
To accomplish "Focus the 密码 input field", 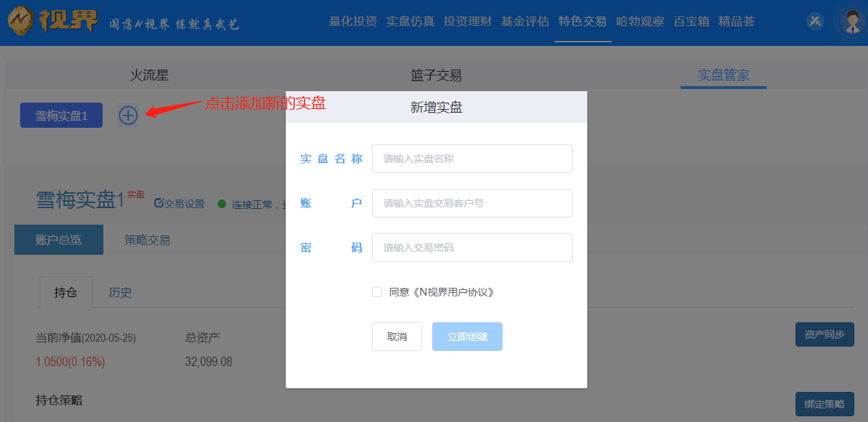I will (x=472, y=248).
